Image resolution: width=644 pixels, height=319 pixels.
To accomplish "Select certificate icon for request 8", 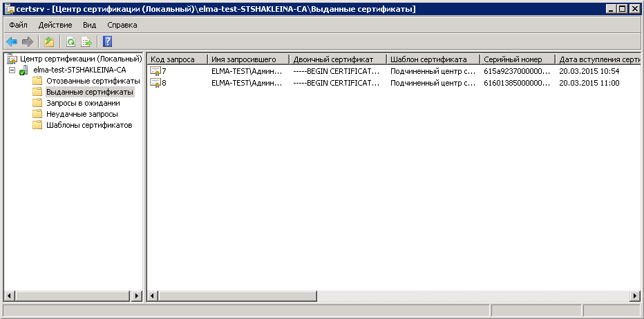I will [x=155, y=83].
